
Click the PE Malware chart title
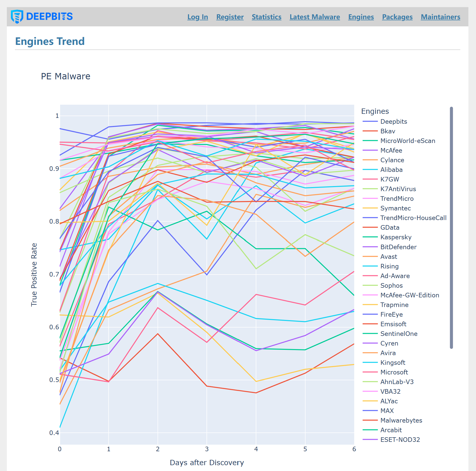[x=66, y=76]
